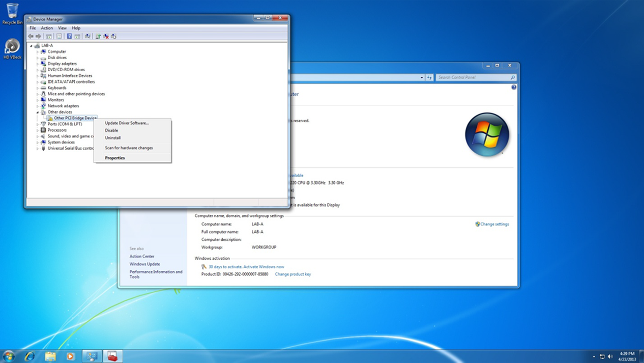
Task: Click the Properties toolbar icon
Action: coord(59,36)
